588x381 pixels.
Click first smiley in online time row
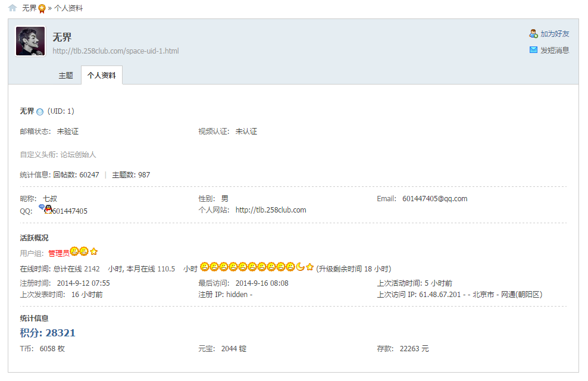point(204,267)
